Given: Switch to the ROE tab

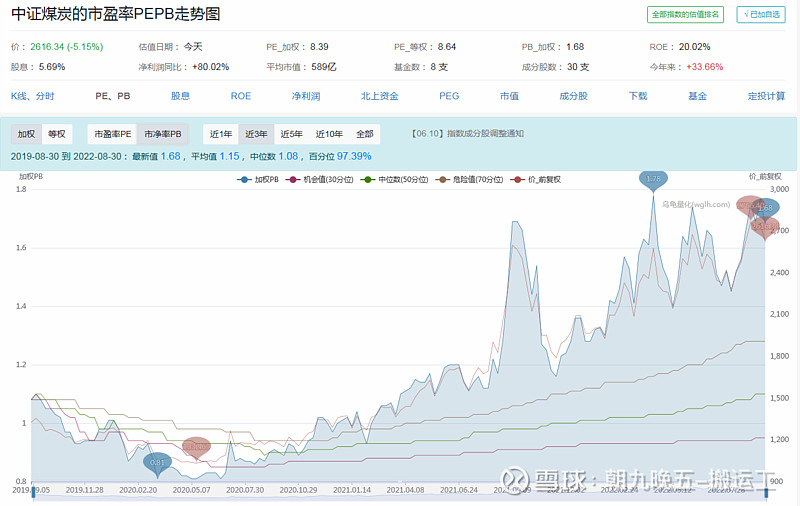Looking at the screenshot, I should click(241, 96).
